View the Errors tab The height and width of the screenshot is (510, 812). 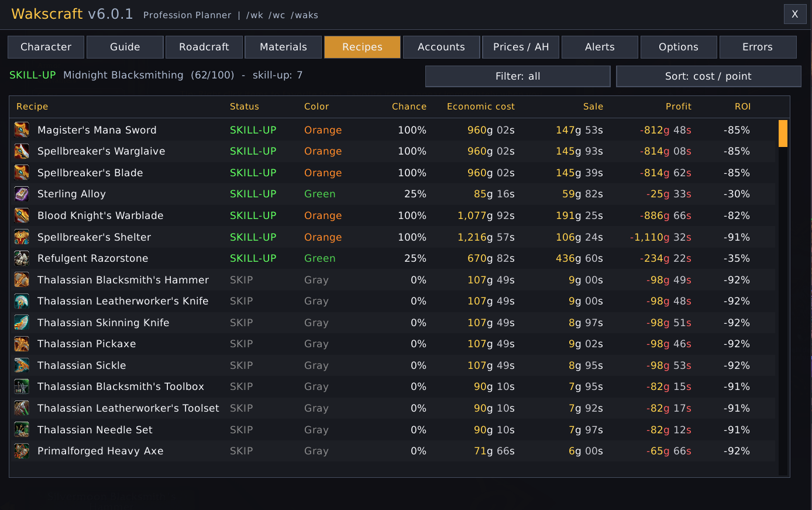point(758,47)
